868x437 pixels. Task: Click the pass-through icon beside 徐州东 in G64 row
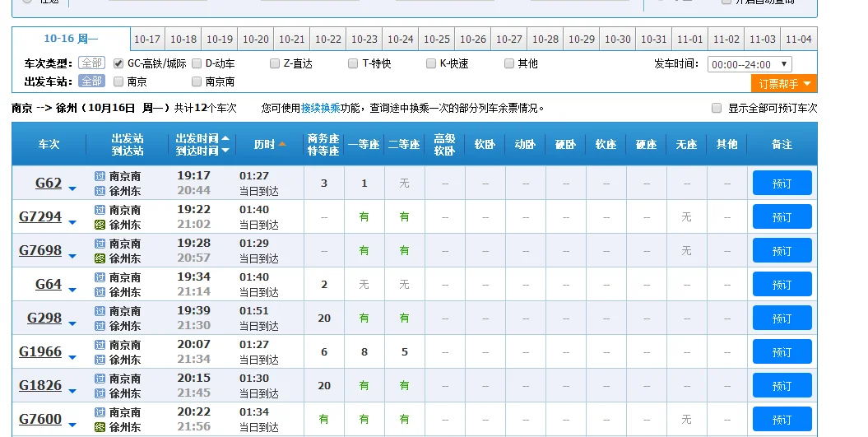coord(100,292)
